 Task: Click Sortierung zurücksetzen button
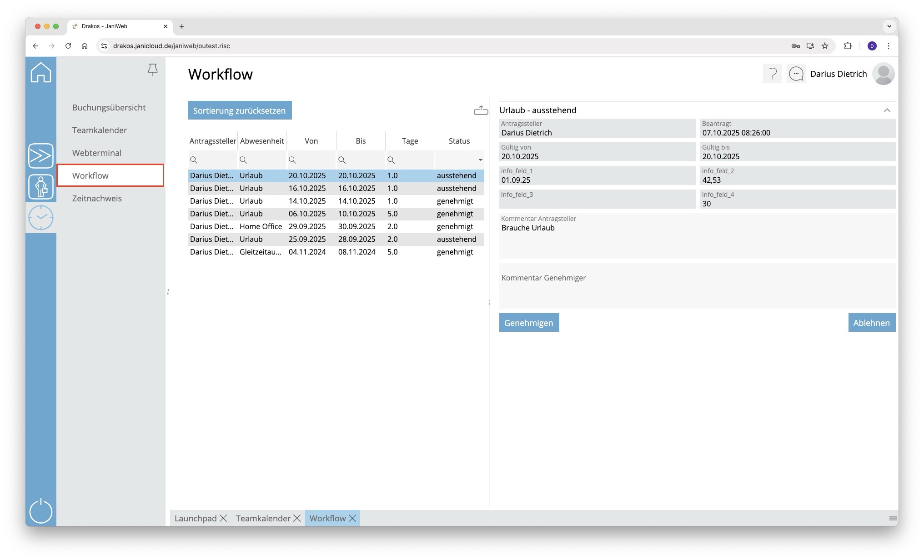pyautogui.click(x=240, y=110)
